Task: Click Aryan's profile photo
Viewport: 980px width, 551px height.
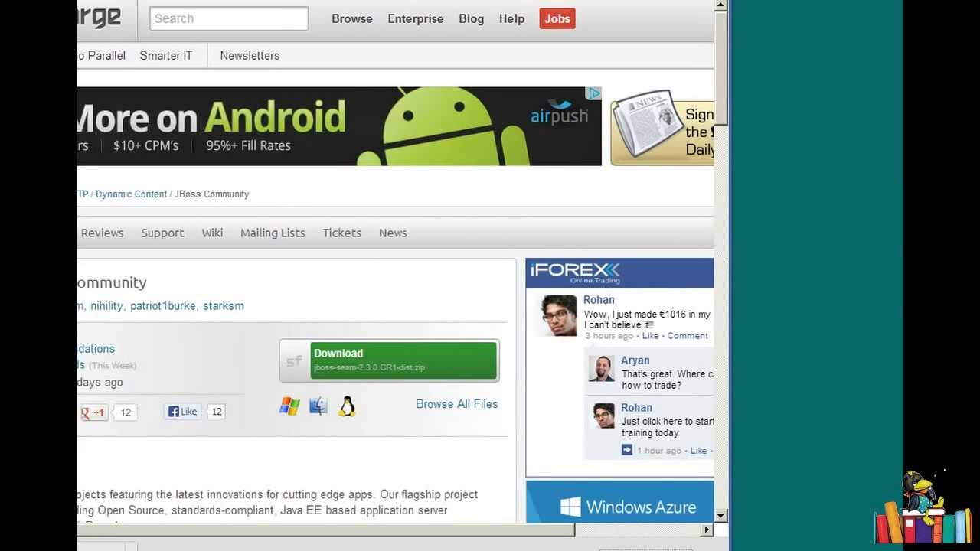Action: [x=602, y=368]
